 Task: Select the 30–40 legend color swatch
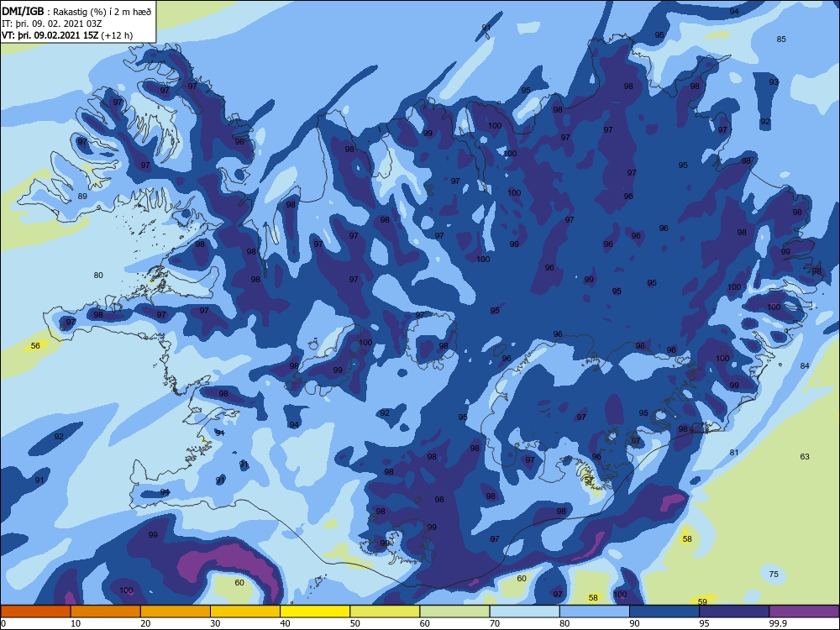click(245, 612)
